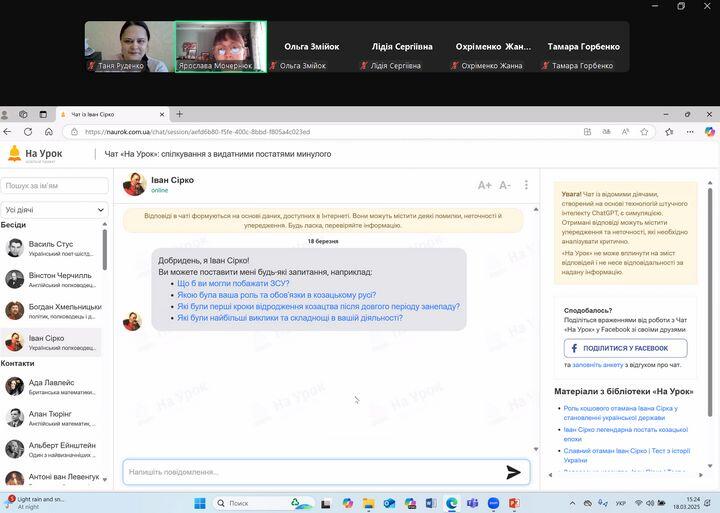
Task: Open File Explorer from the taskbar
Action: (x=368, y=503)
